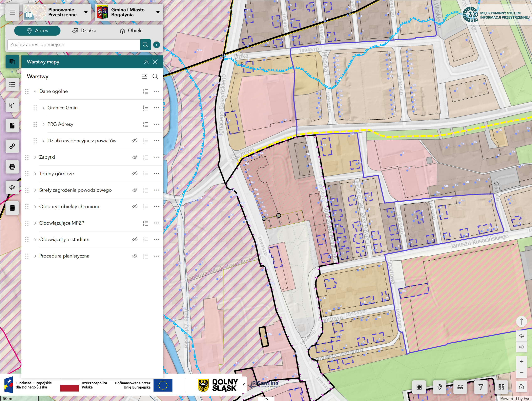Show the Zabytki layer
Image resolution: width=532 pixels, height=401 pixels.
pos(135,157)
